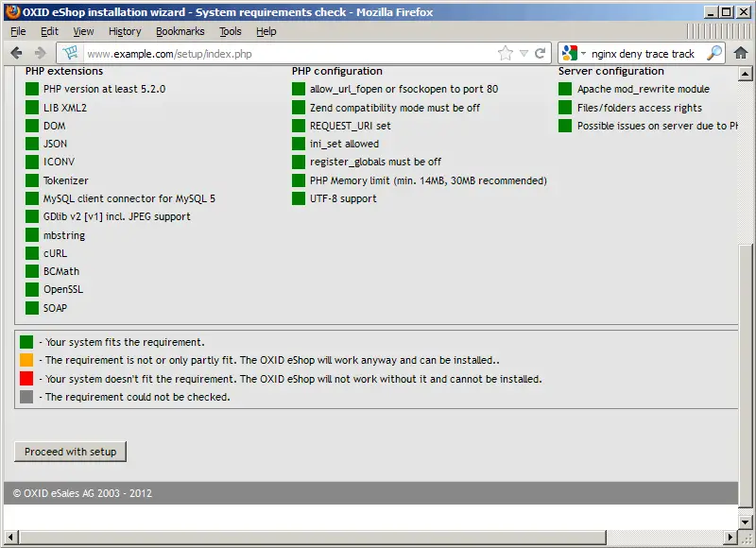The height and width of the screenshot is (548, 756).
Task: Reload the page with the refresh icon
Action: point(540,53)
